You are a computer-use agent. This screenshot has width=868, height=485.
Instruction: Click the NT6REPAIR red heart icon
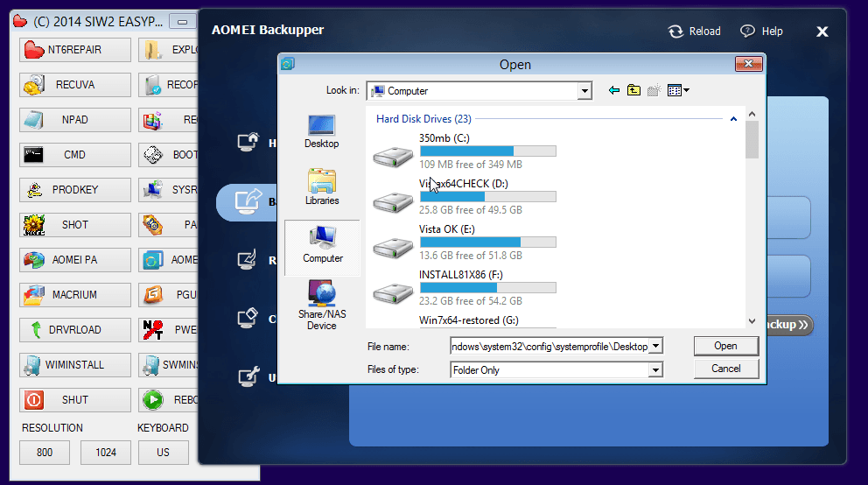click(34, 50)
